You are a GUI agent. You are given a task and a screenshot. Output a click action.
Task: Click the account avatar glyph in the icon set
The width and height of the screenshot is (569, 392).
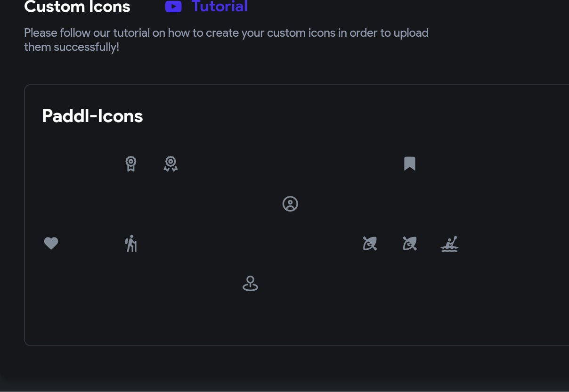click(x=290, y=204)
